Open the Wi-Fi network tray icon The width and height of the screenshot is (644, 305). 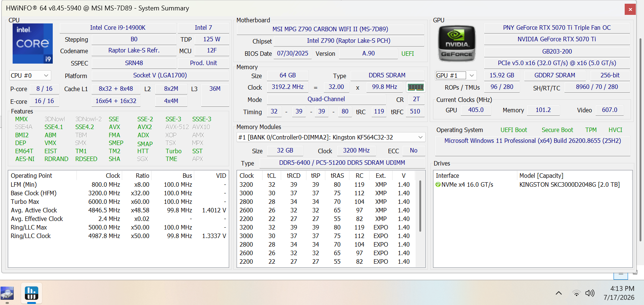pos(576,293)
